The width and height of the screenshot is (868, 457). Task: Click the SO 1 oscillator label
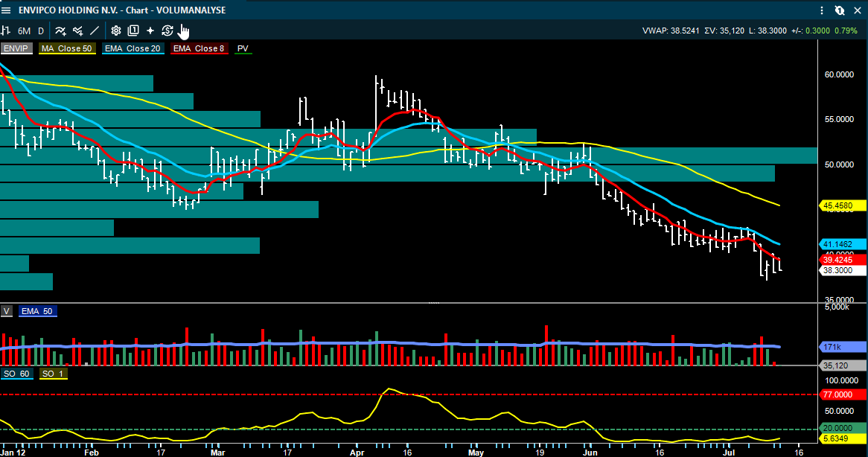[53, 374]
